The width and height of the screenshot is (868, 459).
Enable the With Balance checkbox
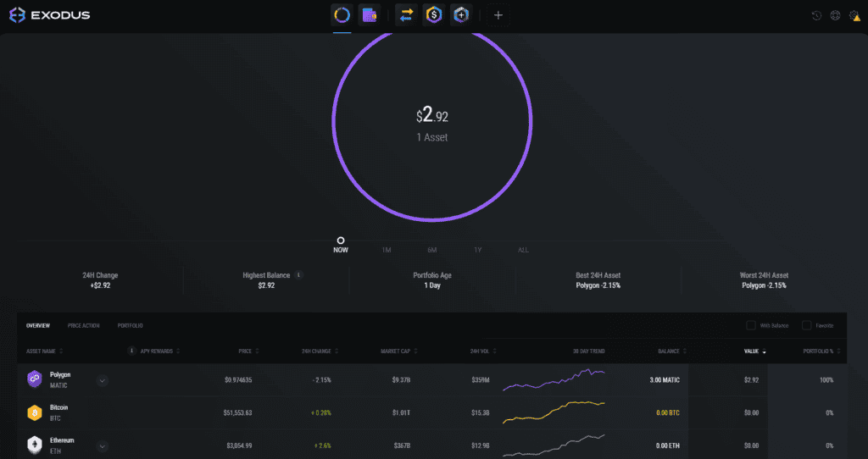point(751,325)
